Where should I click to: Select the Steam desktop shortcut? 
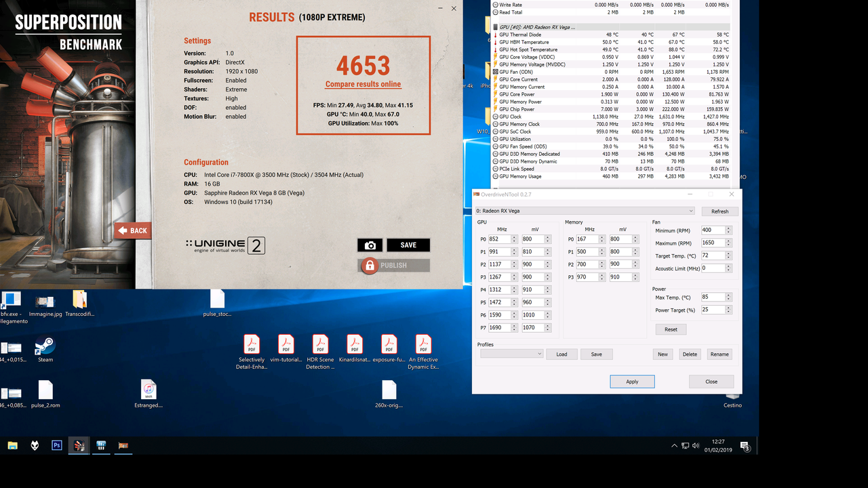click(x=45, y=348)
